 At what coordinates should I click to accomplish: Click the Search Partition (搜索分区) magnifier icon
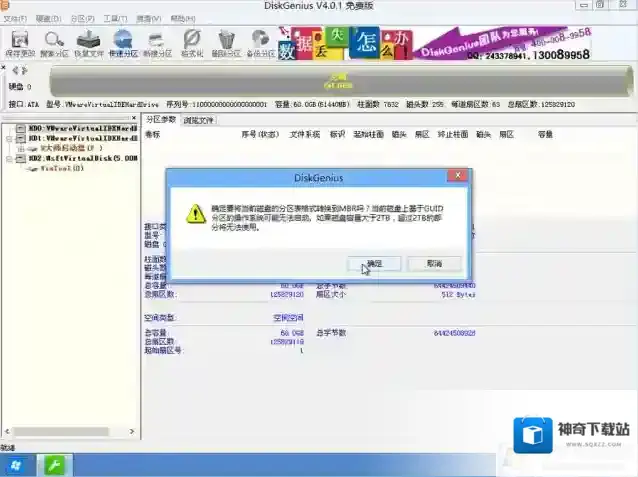tap(55, 41)
